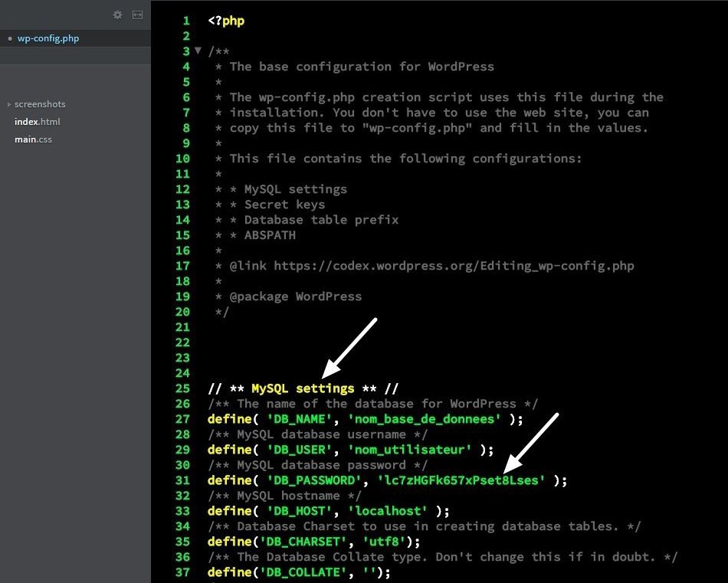Viewport: 728px width, 583px height.
Task: Open the working files gear settings
Action: [x=117, y=15]
